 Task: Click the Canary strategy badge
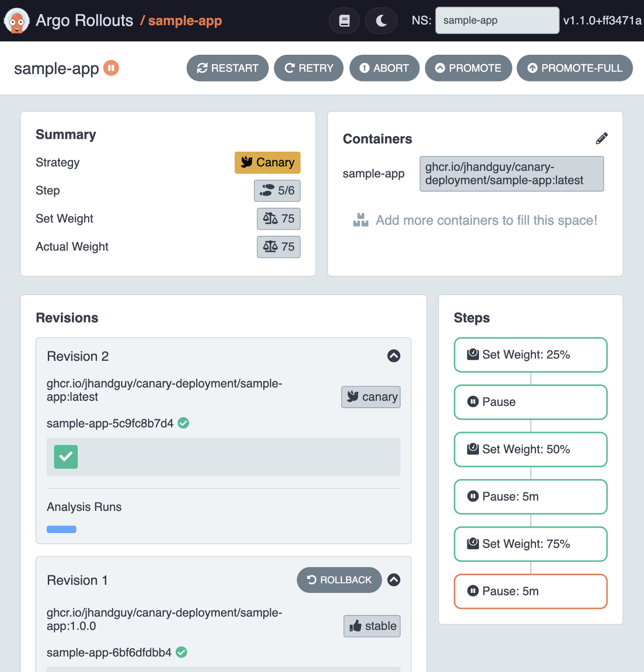(267, 163)
